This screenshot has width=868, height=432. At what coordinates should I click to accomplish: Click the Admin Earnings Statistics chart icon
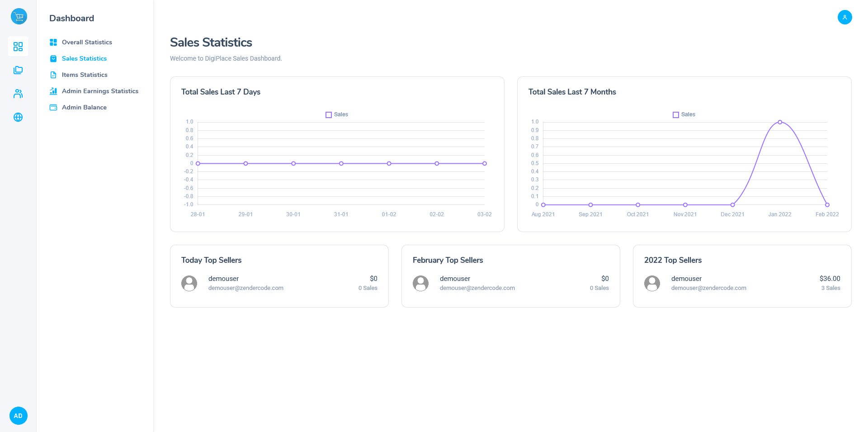pyautogui.click(x=53, y=91)
